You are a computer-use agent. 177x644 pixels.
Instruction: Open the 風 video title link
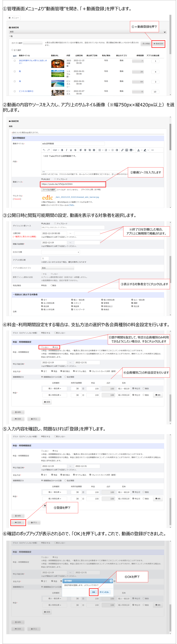20,71
